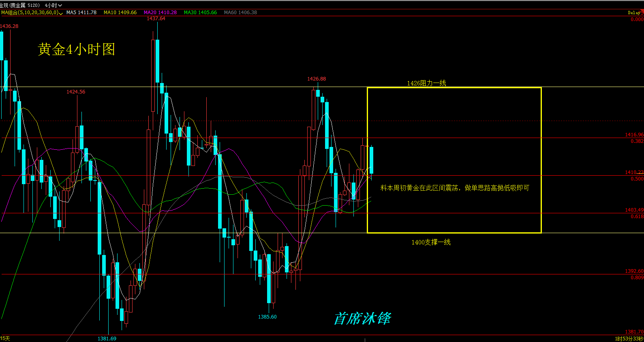The width and height of the screenshot is (644, 342).
Task: Click the 1381.70 axis price label
Action: coord(634,332)
